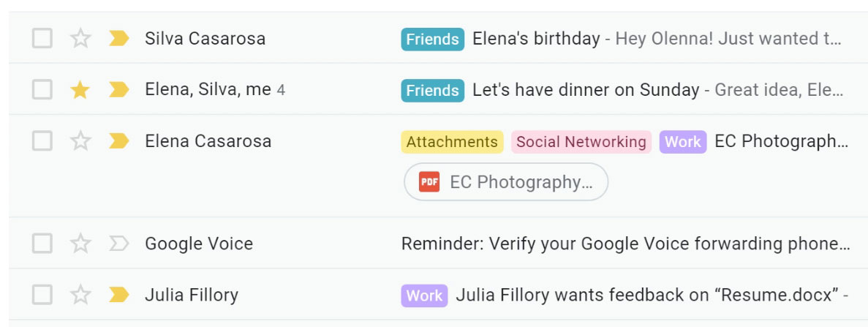Toggle importance marker on Silva Casarosa email
Viewport: 868px width, 327px height.
pos(118,39)
